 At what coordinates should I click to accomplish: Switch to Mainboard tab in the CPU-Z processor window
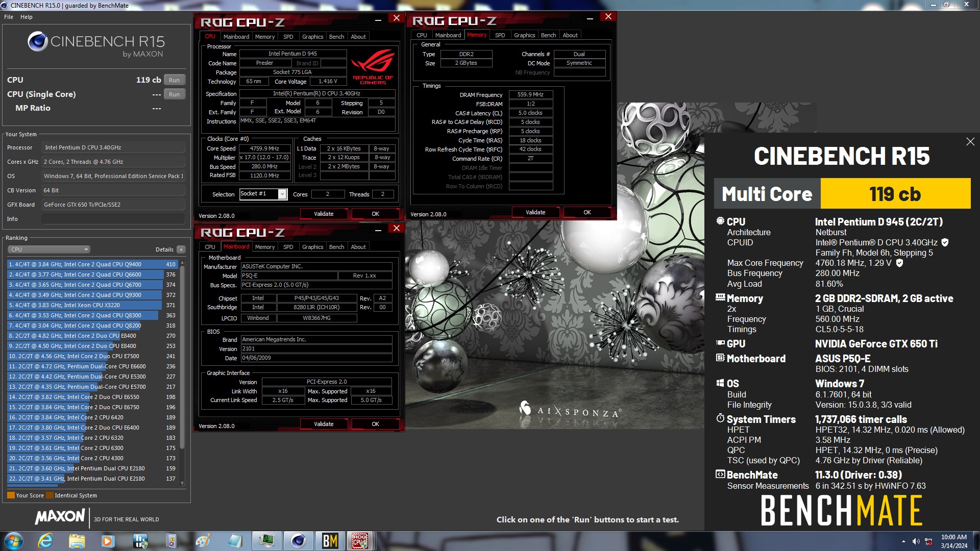236,37
